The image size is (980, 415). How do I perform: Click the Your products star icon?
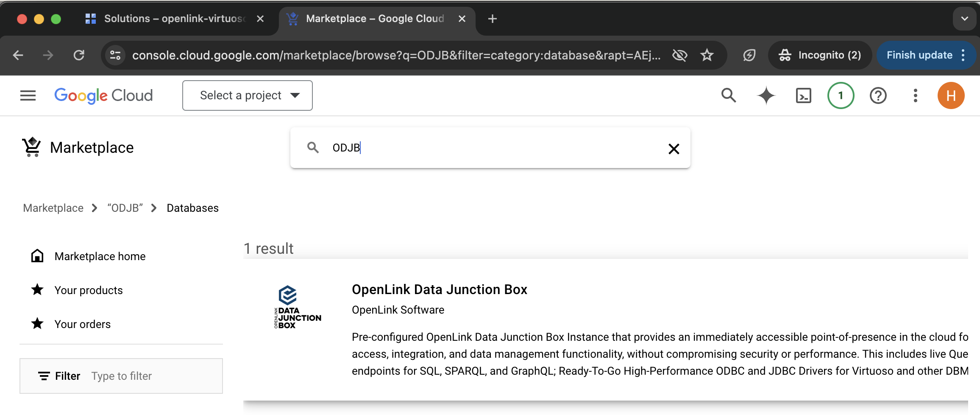pyautogui.click(x=37, y=290)
